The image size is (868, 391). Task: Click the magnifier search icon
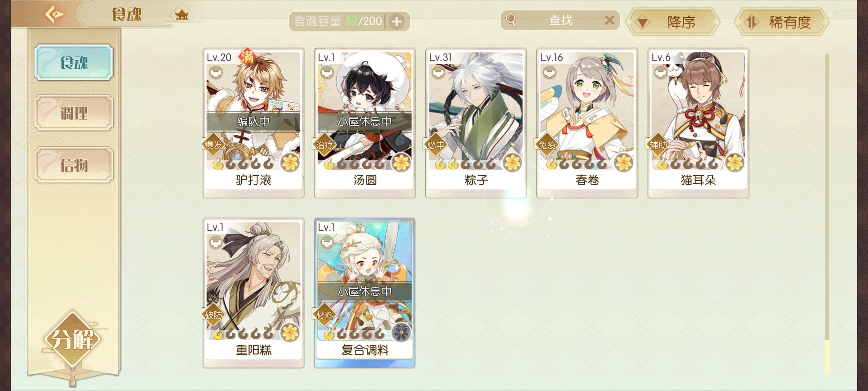511,20
